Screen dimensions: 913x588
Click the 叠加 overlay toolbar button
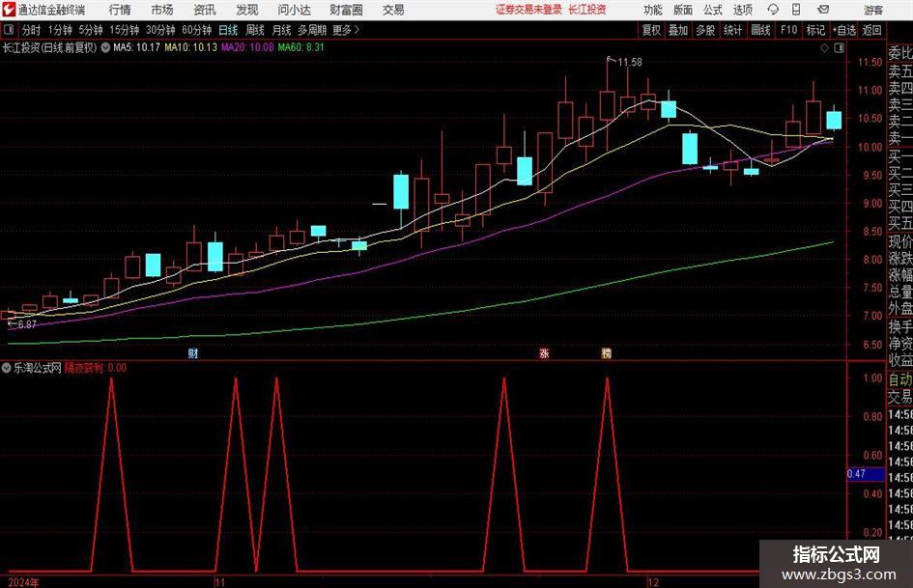click(678, 30)
